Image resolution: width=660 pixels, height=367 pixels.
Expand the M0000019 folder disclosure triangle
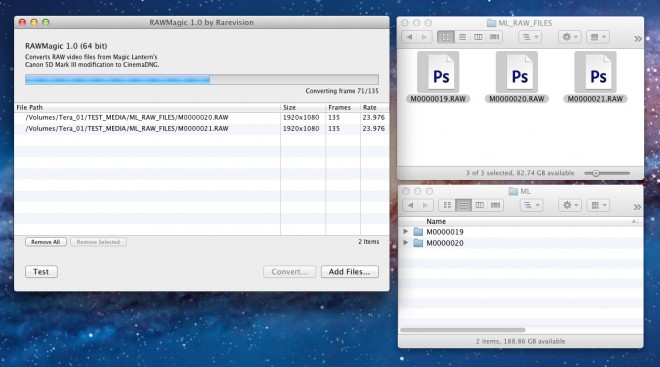point(406,231)
